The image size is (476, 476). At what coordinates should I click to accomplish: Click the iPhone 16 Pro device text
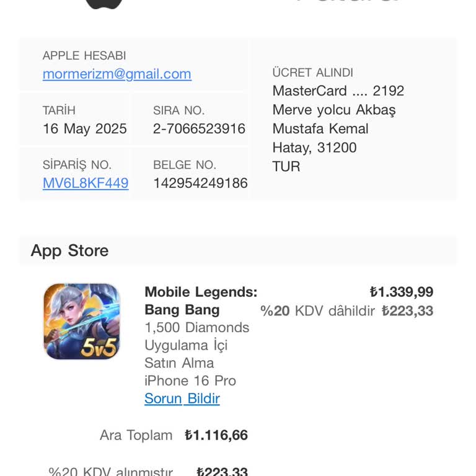coord(190,381)
